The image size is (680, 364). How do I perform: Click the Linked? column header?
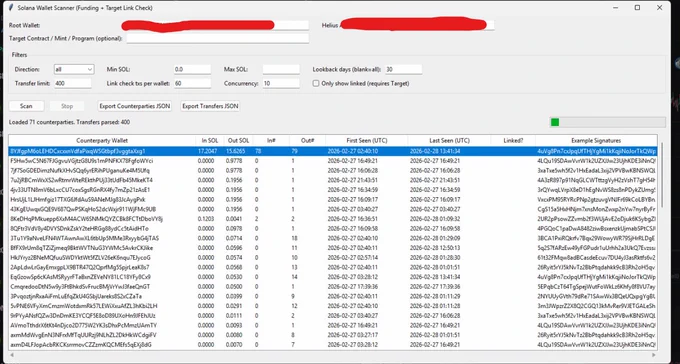point(513,141)
